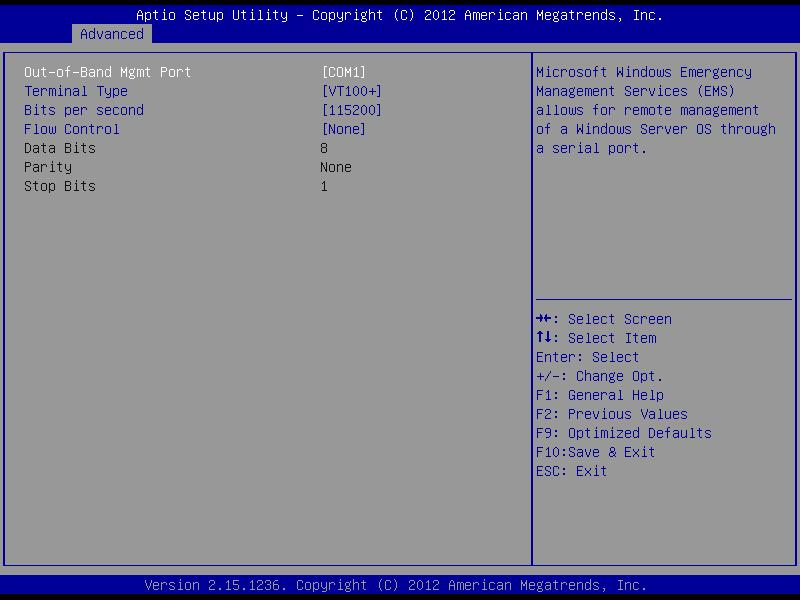Open the [VT100+] terminal type dropdown
800x600 pixels.
pos(351,91)
